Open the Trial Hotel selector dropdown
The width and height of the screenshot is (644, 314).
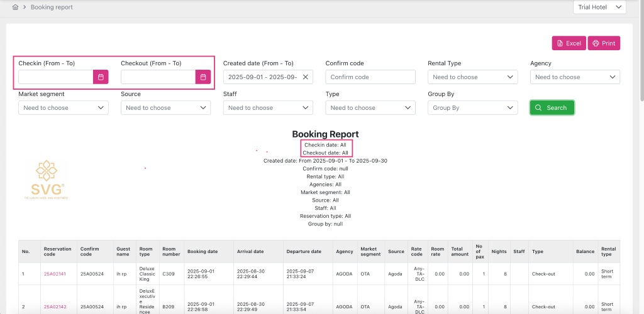(x=599, y=8)
